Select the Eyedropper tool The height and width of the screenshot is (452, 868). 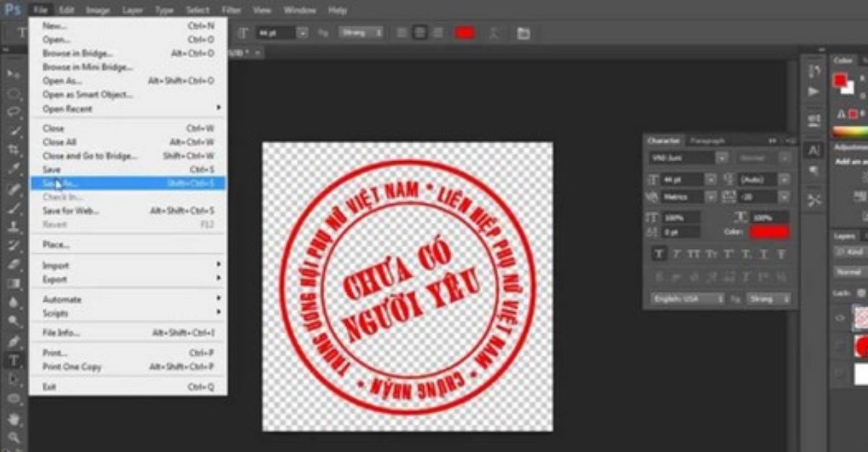pyautogui.click(x=13, y=169)
